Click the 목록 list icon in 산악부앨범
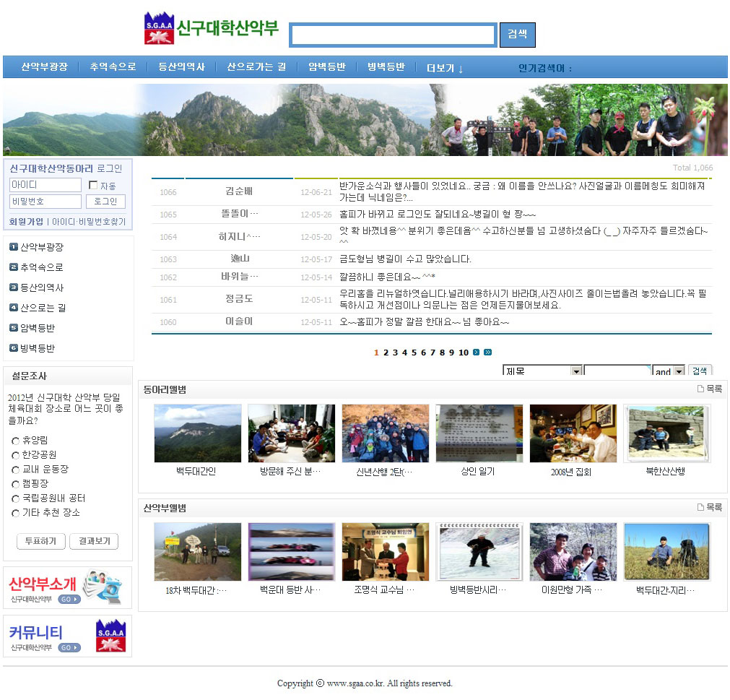Screen dimensions: 730x700 700,508
